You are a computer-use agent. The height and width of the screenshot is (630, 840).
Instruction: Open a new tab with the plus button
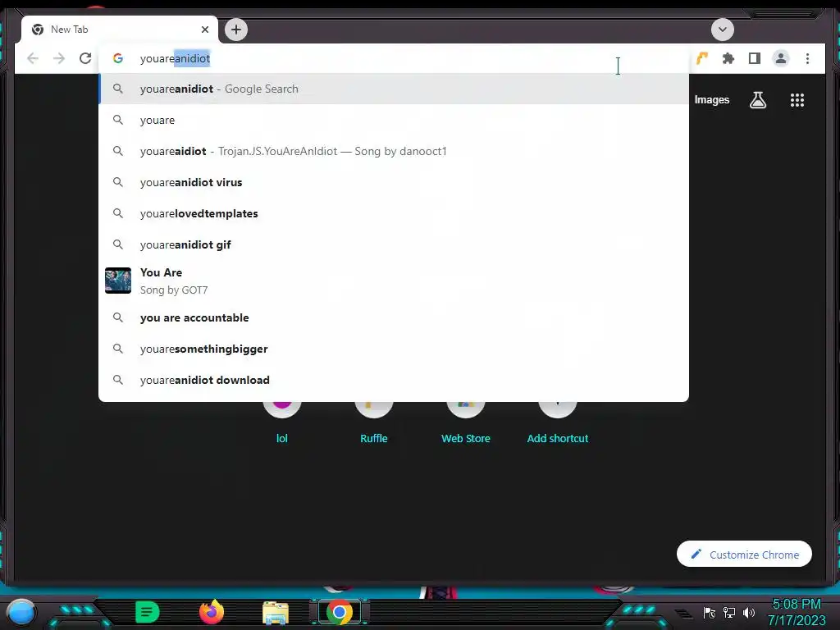pyautogui.click(x=235, y=30)
